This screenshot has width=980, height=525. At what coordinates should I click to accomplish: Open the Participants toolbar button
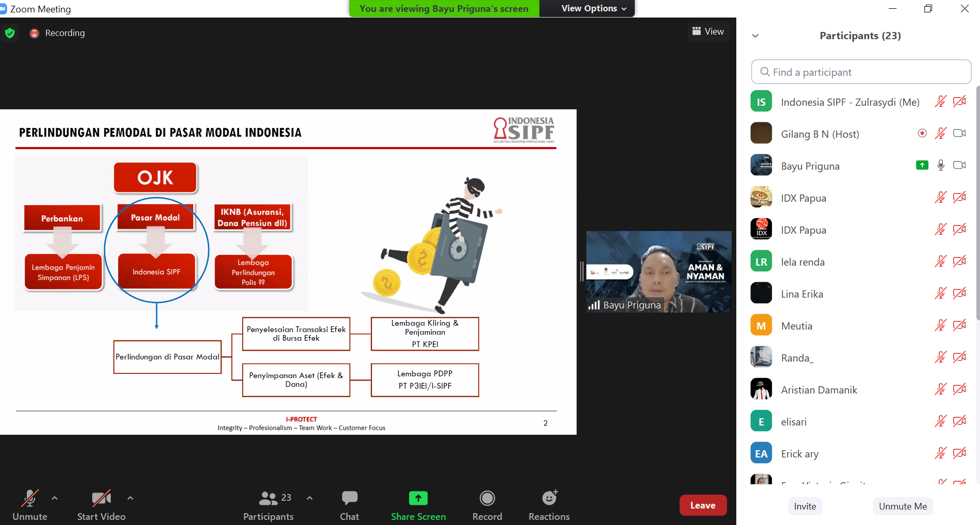268,505
